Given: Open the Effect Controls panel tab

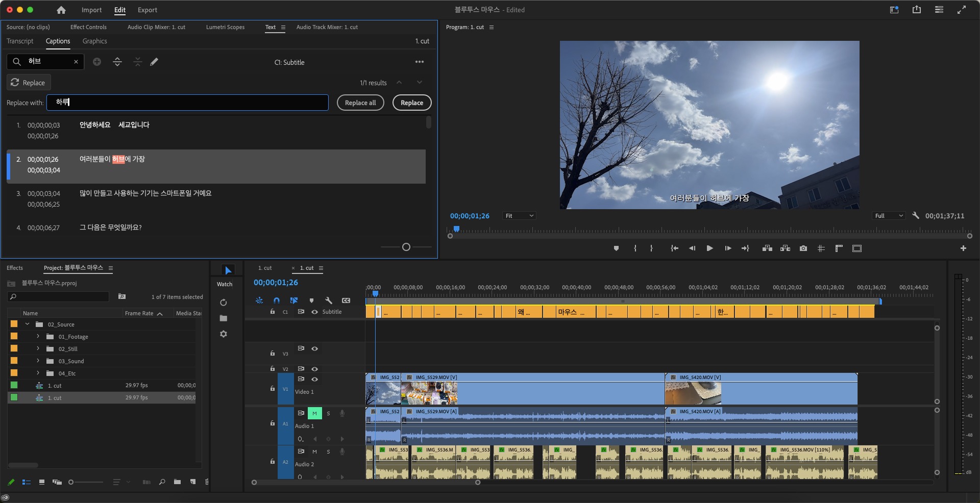Looking at the screenshot, I should point(88,27).
